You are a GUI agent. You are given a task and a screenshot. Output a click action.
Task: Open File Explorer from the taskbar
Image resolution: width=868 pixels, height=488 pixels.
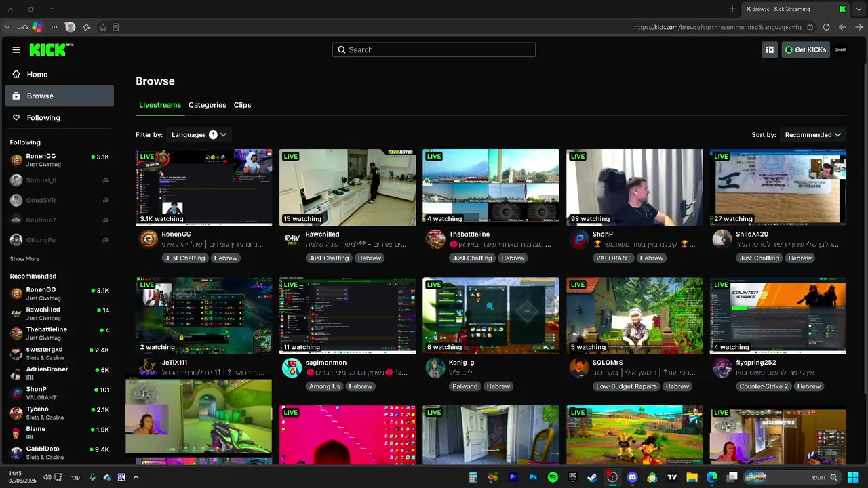692,477
